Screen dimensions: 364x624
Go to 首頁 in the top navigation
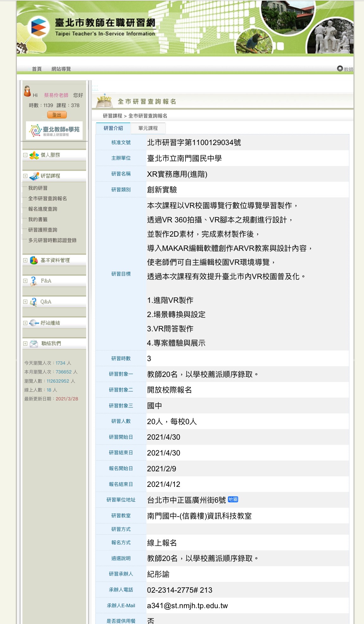[x=37, y=69]
